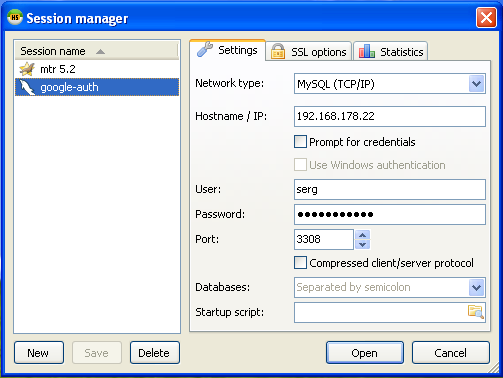Select the mtr 5.2 session
Screen dimensions: 503x378
click(x=97, y=69)
